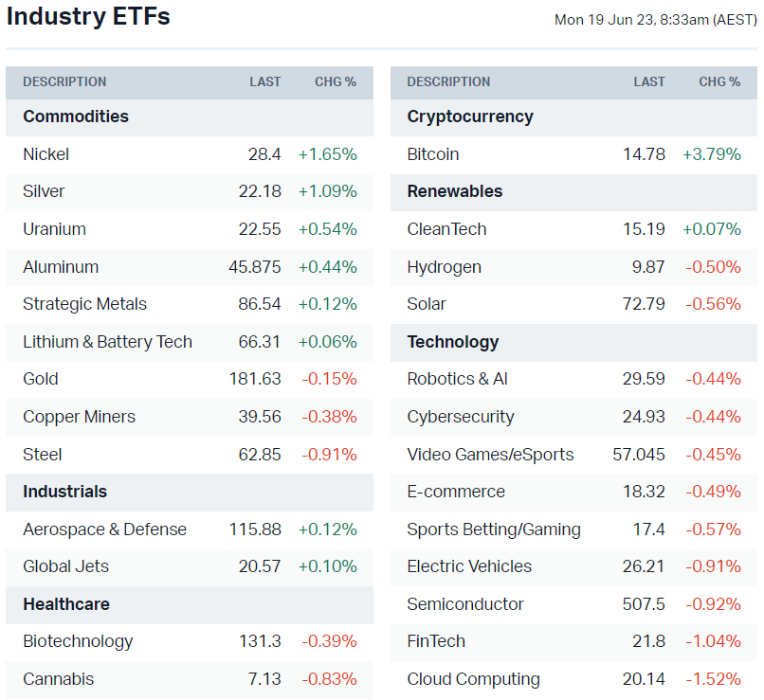Open Aerospace & Defense ETF
The width and height of the screenshot is (764, 700).
coord(104,529)
